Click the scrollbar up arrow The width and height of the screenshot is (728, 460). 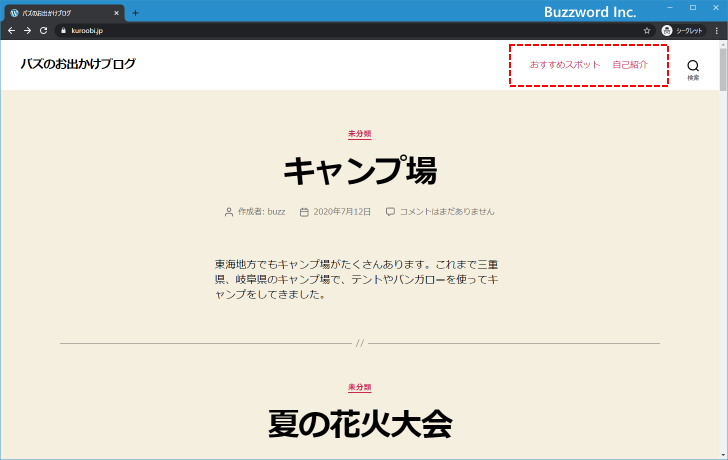(723, 44)
